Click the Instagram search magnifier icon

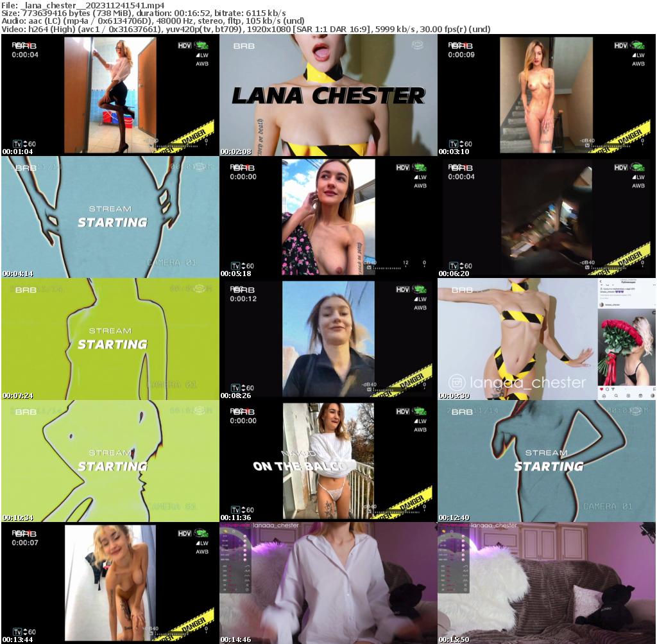pos(616,396)
